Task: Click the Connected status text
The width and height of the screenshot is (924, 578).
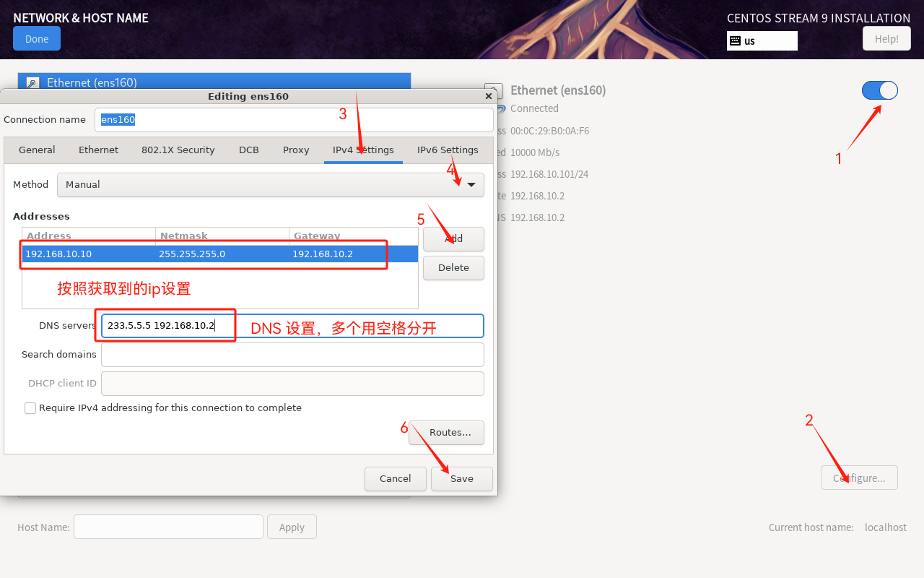Action: [534, 108]
